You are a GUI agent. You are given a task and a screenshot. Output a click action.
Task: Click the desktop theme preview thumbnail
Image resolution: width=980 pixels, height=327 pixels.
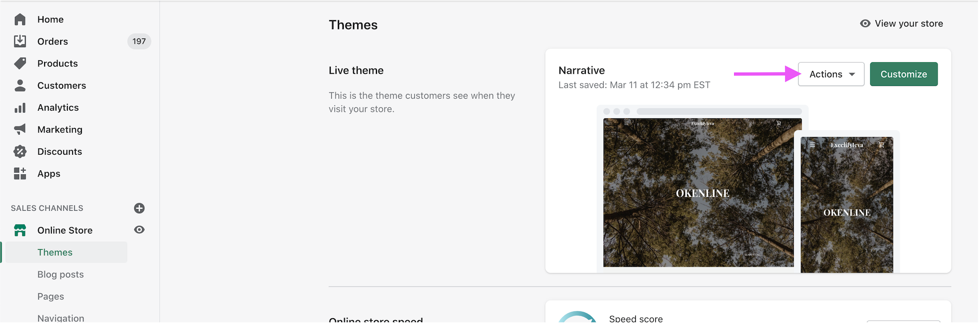click(x=698, y=193)
